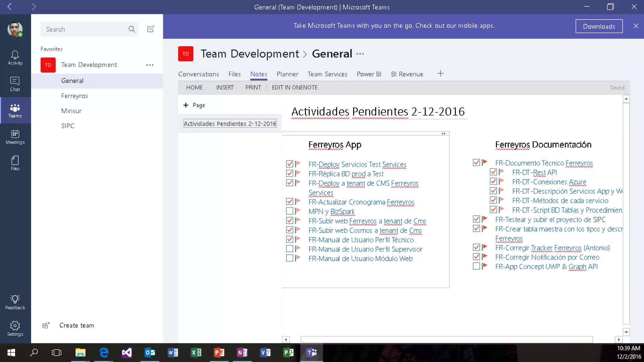Click the compose new chat icon
Screen dimensions: 644x362
(x=151, y=29)
